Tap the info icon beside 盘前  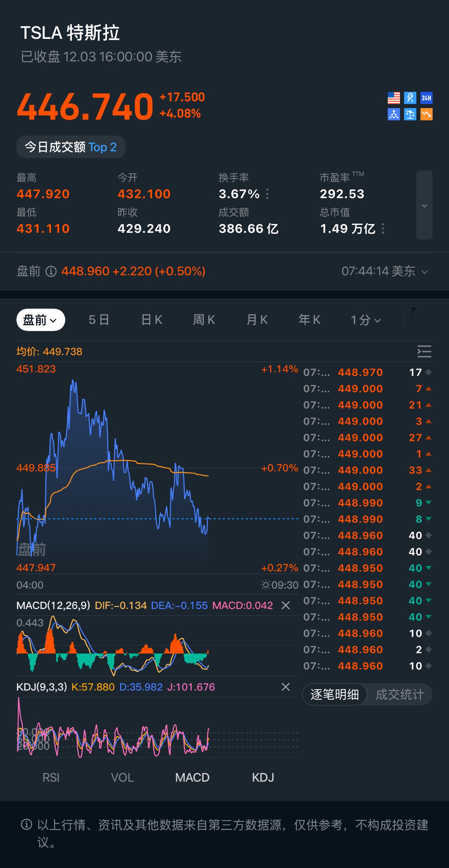click(51, 271)
